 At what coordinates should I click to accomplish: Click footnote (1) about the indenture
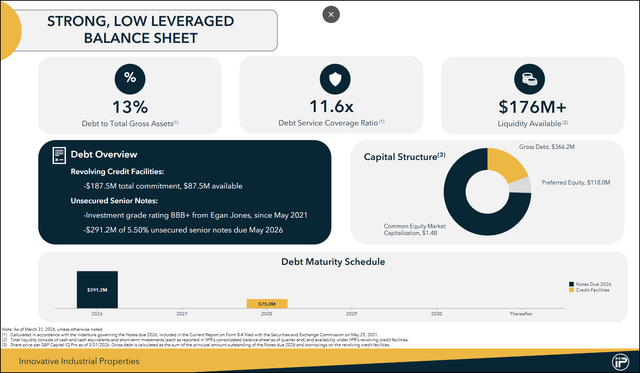coord(190,335)
